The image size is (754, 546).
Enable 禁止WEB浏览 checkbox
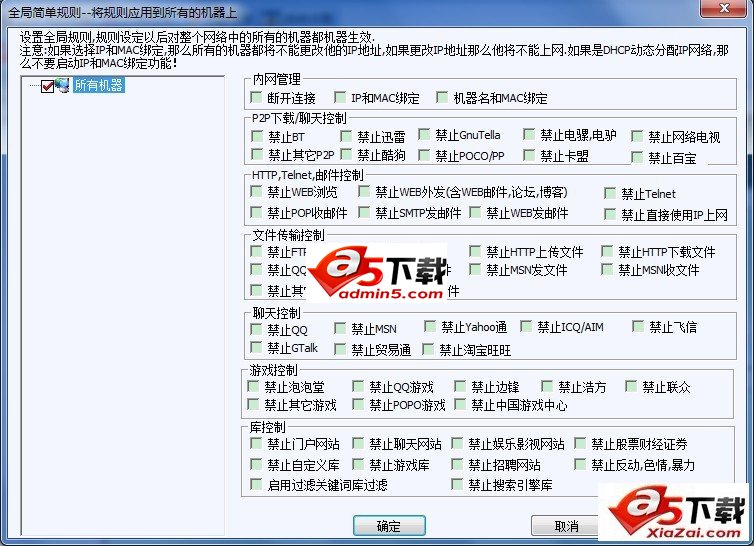pyautogui.click(x=256, y=191)
